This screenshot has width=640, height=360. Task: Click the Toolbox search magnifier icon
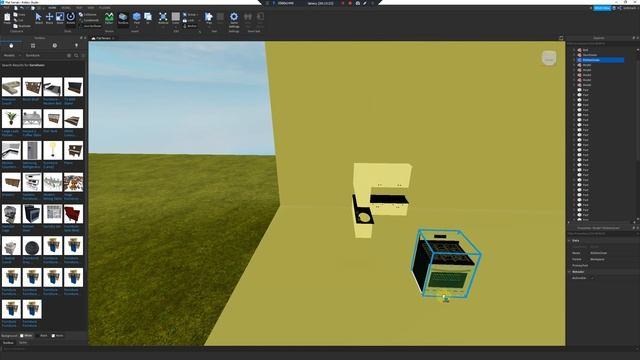click(x=76, y=55)
